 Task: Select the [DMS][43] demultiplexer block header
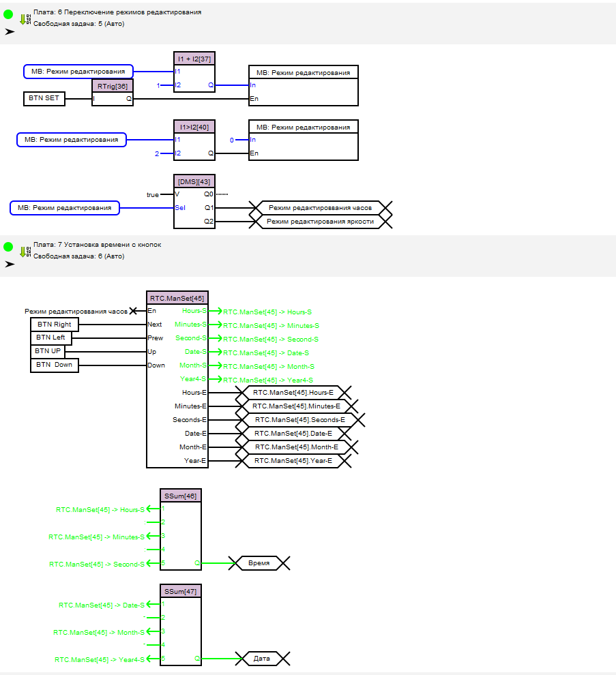(x=194, y=181)
